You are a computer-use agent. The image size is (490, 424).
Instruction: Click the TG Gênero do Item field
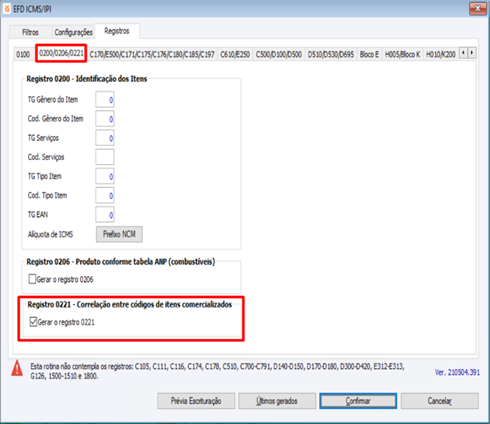[x=105, y=100]
